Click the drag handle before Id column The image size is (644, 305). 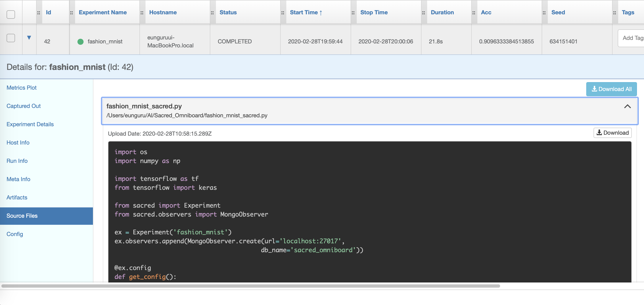point(38,13)
